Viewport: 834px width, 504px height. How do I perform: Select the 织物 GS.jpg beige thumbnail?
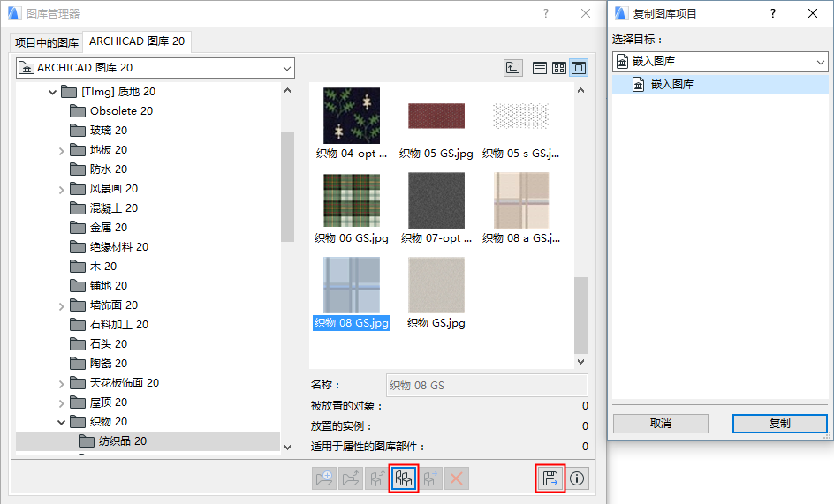[x=436, y=285]
